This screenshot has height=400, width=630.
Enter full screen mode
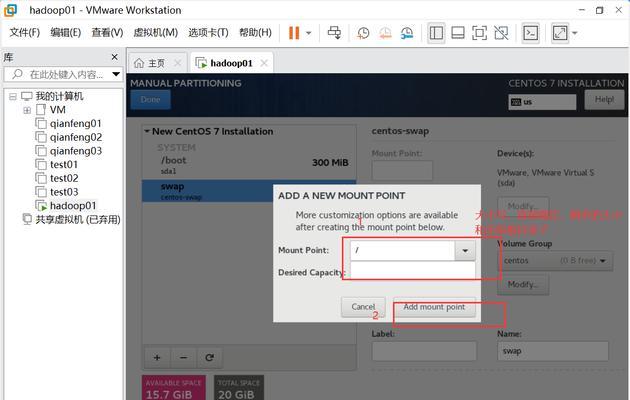479,33
